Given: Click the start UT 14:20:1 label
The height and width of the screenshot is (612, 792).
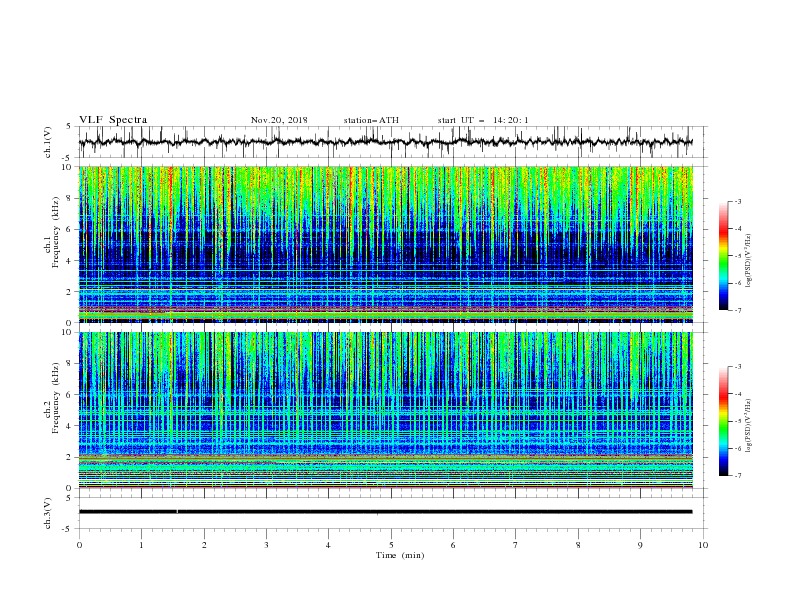Looking at the screenshot, I should (483, 120).
